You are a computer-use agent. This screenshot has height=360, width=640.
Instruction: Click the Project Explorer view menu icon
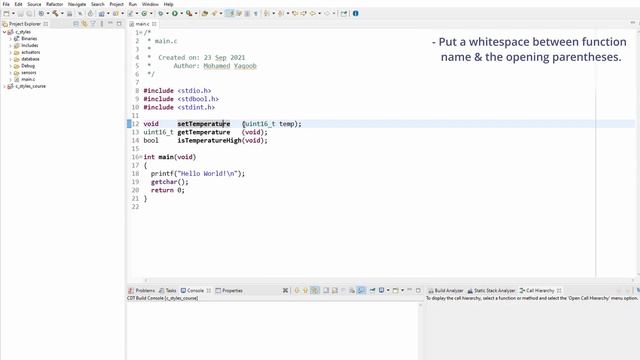click(102, 24)
